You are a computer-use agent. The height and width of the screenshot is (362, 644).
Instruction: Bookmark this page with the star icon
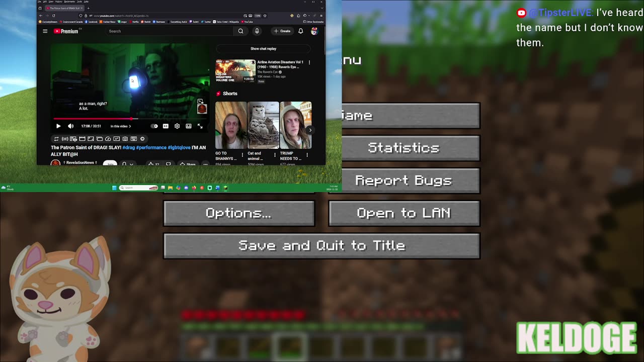(265, 16)
